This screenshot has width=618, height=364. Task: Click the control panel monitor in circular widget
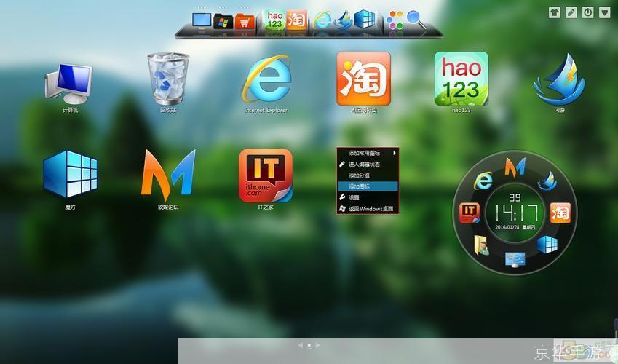coord(515,259)
